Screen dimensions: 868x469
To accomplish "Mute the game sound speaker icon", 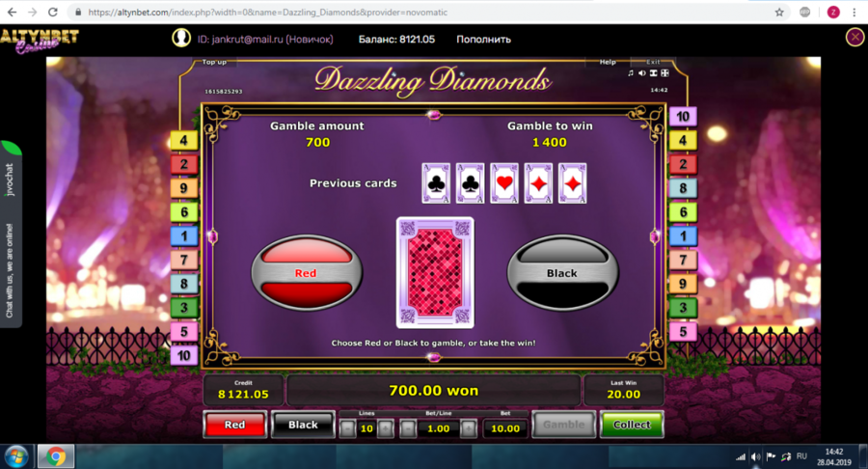I will pyautogui.click(x=641, y=73).
